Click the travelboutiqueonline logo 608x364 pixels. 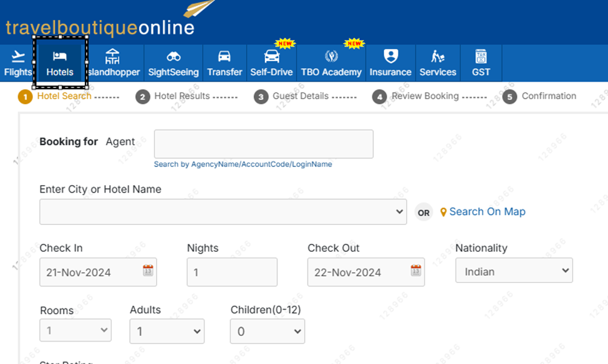point(100,27)
